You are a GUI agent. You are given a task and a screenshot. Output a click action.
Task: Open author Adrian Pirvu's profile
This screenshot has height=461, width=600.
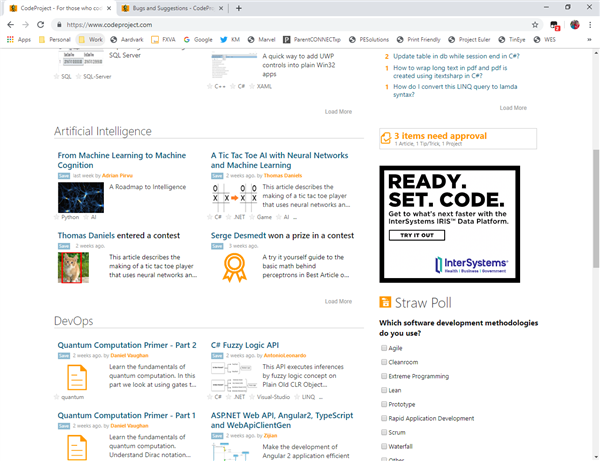pos(117,176)
